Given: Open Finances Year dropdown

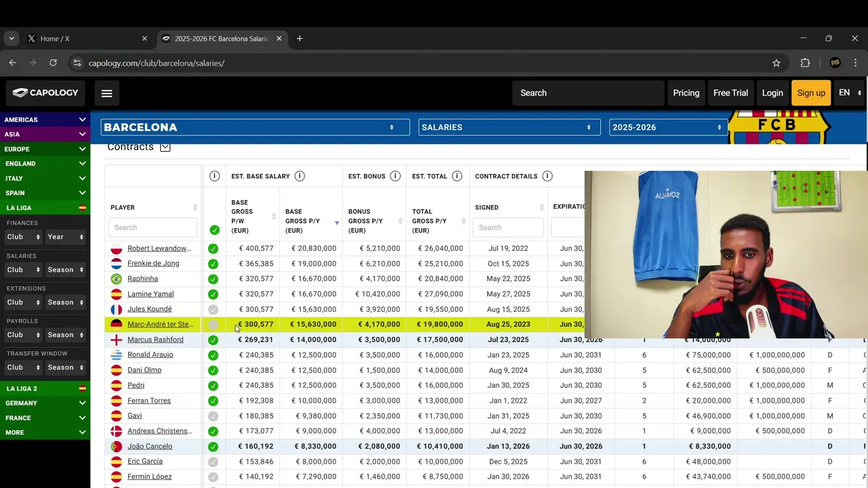Looking at the screenshot, I should (65, 237).
